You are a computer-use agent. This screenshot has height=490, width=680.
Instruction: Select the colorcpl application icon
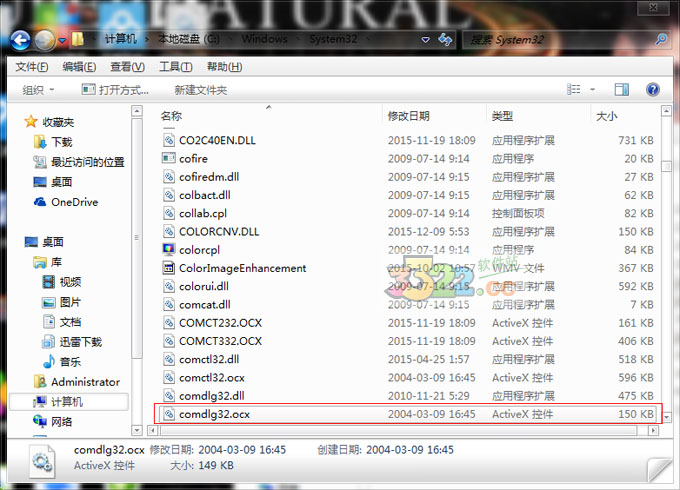click(169, 249)
